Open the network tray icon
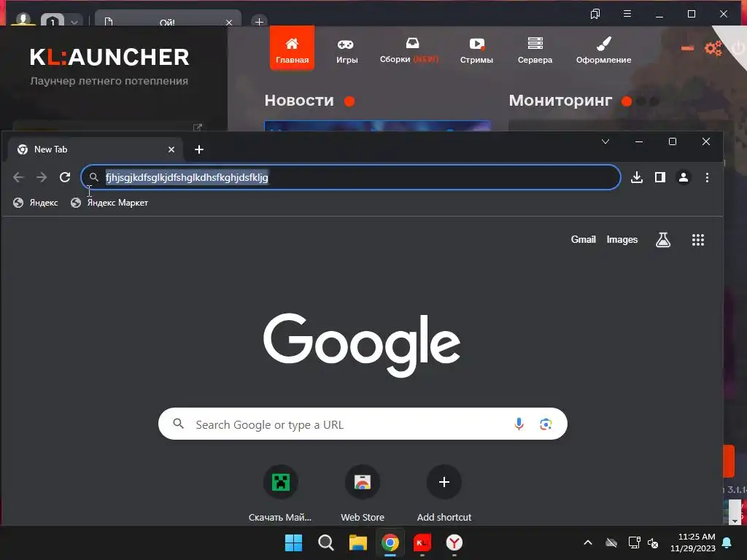The image size is (747, 560). 635,542
